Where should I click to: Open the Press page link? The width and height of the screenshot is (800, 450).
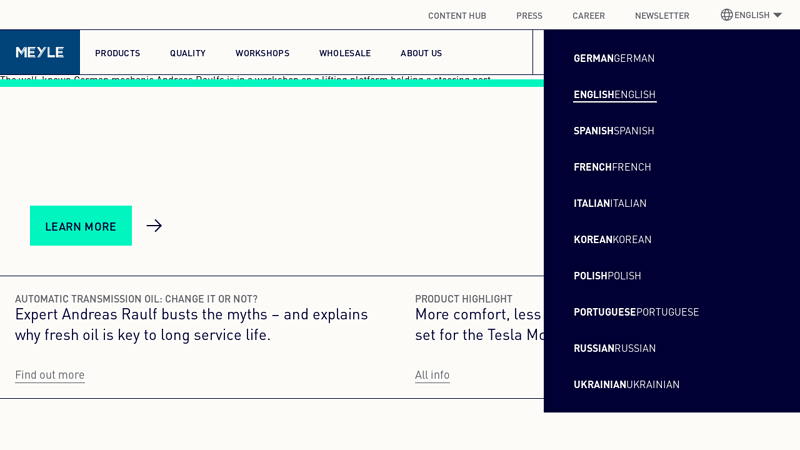529,15
